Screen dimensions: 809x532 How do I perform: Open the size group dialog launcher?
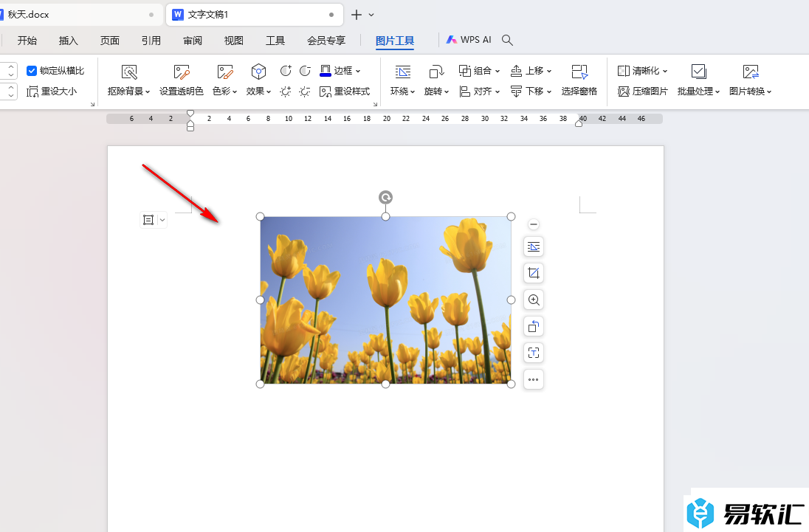pos(92,104)
